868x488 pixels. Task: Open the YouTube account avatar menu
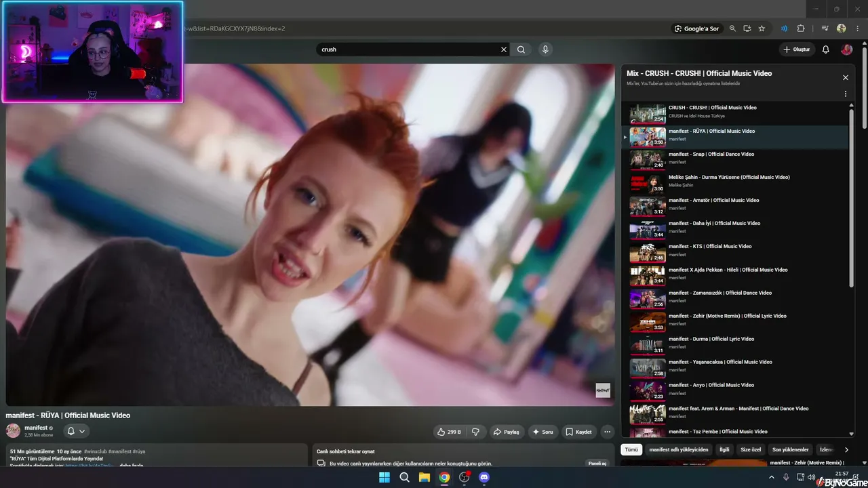[846, 49]
